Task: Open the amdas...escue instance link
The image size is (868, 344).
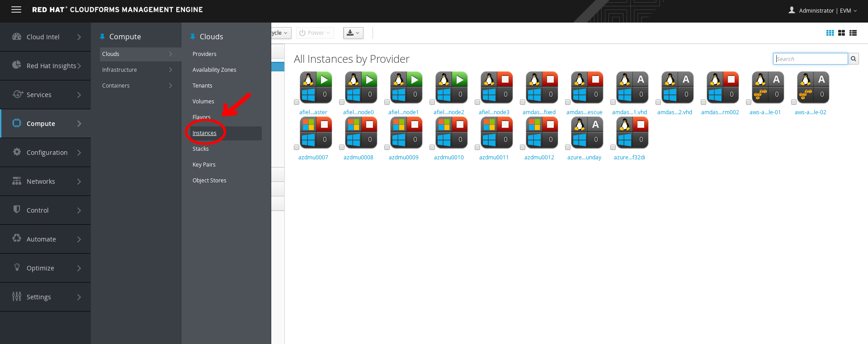Action: coord(584,112)
